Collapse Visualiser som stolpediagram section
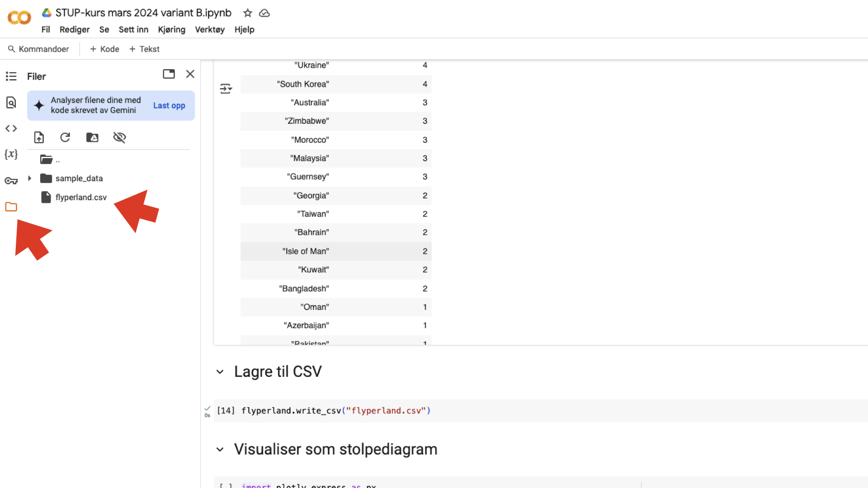The height and width of the screenshot is (488, 868). (220, 450)
